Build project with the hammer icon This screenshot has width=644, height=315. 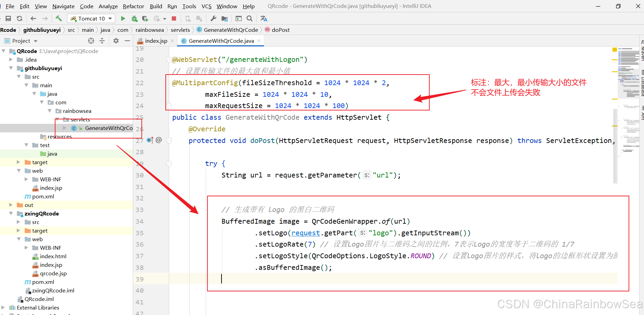(x=59, y=18)
